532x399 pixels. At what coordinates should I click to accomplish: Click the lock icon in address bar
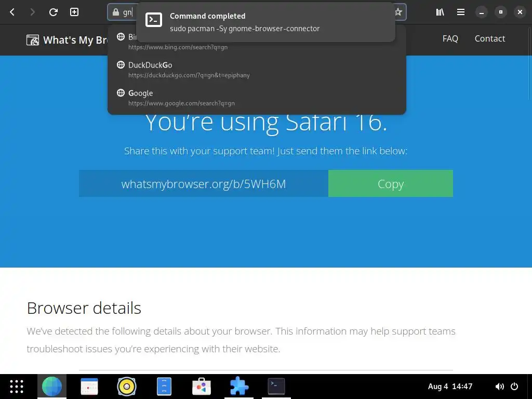coord(116,12)
